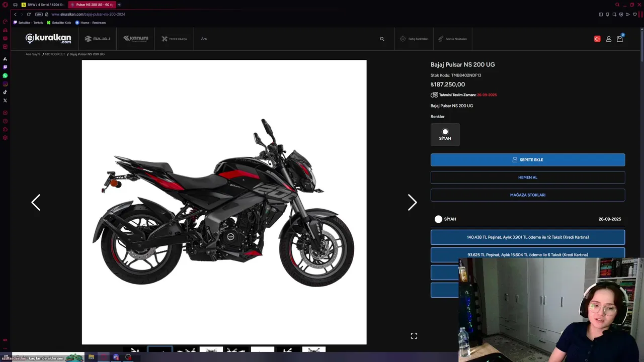
Task: Open Servis Noktaları service points
Action: point(452,39)
